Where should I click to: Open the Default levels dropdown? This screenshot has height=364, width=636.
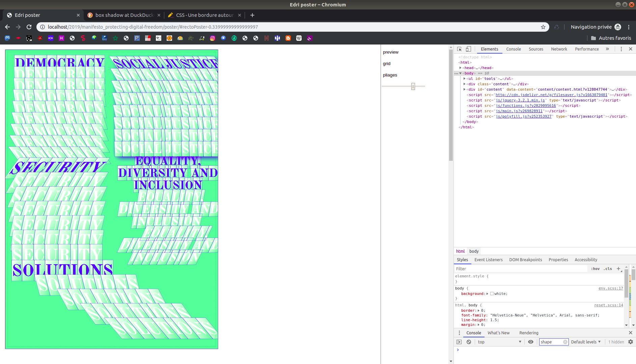pyautogui.click(x=586, y=342)
